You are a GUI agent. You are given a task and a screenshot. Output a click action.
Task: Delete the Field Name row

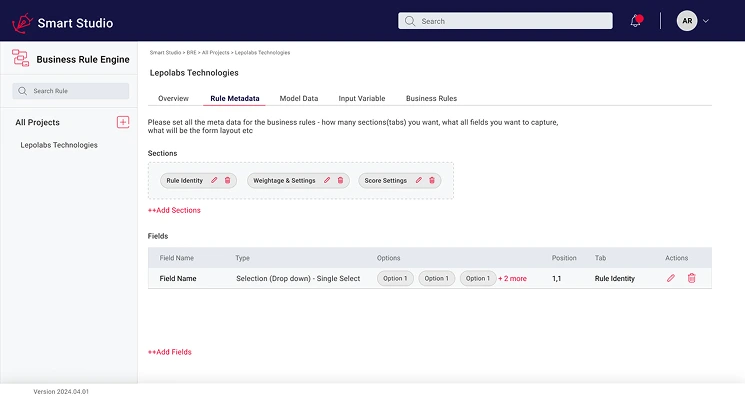coord(691,278)
